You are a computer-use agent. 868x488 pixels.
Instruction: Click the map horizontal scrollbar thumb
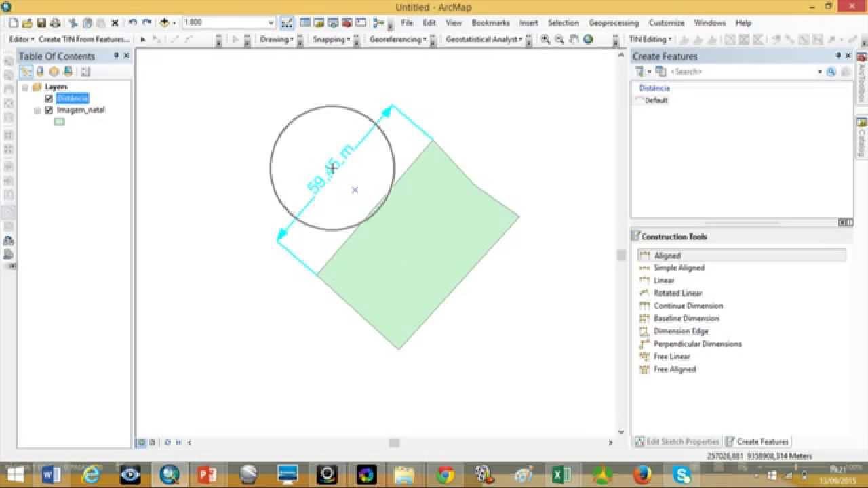click(x=394, y=443)
